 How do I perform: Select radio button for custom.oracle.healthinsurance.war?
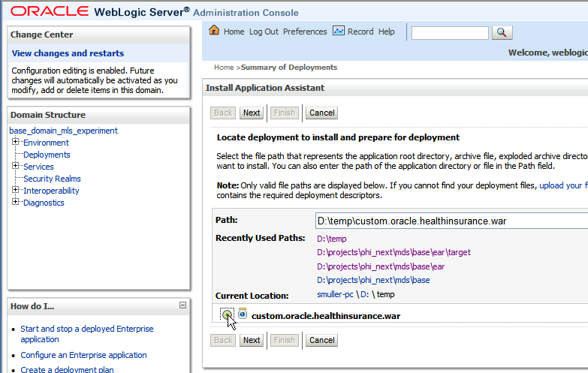point(227,314)
